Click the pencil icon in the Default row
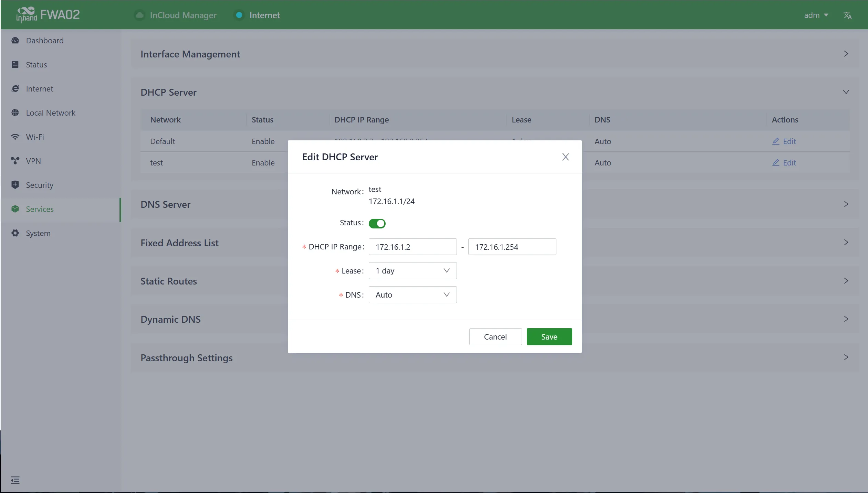This screenshot has width=868, height=493. coord(776,141)
